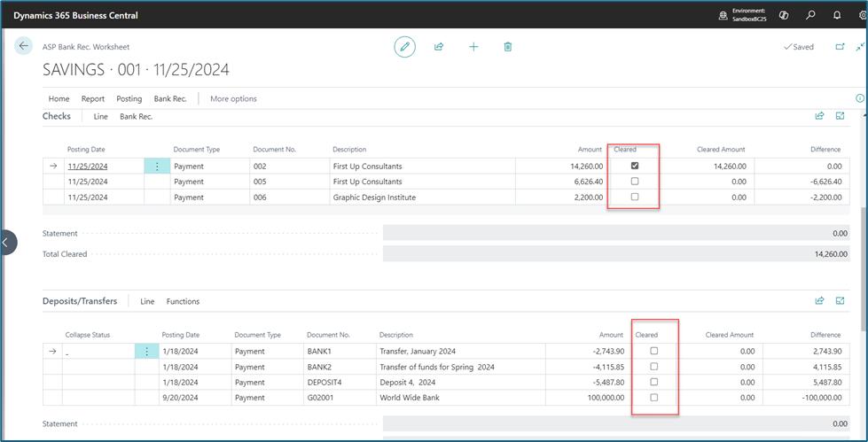
Task: Uncheck Cleared for check 002
Action: [635, 166]
